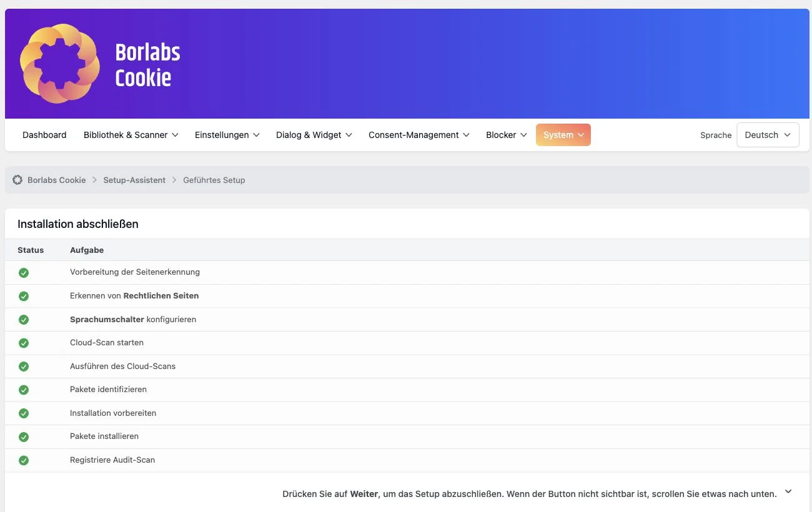The width and height of the screenshot is (812, 512).
Task: Click green check beside Vorbereitung der Seitenerkennung
Action: 24,273
